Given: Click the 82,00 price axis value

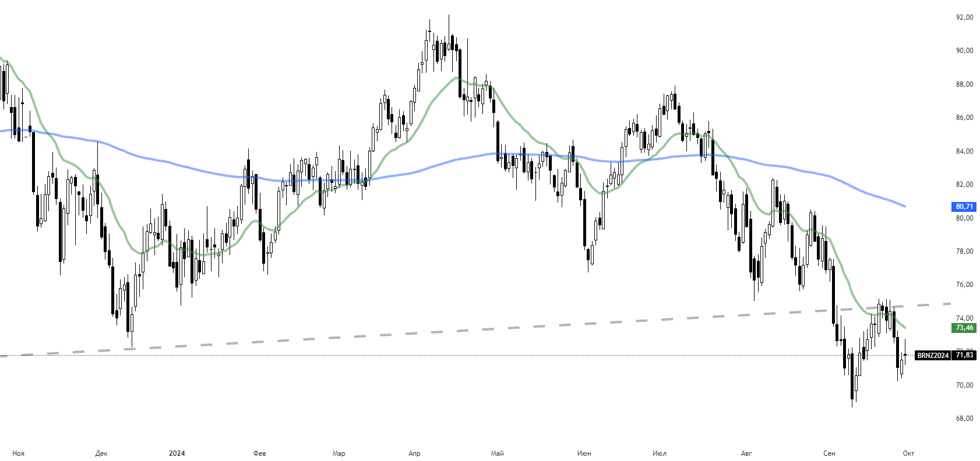Looking at the screenshot, I should coord(964,185).
